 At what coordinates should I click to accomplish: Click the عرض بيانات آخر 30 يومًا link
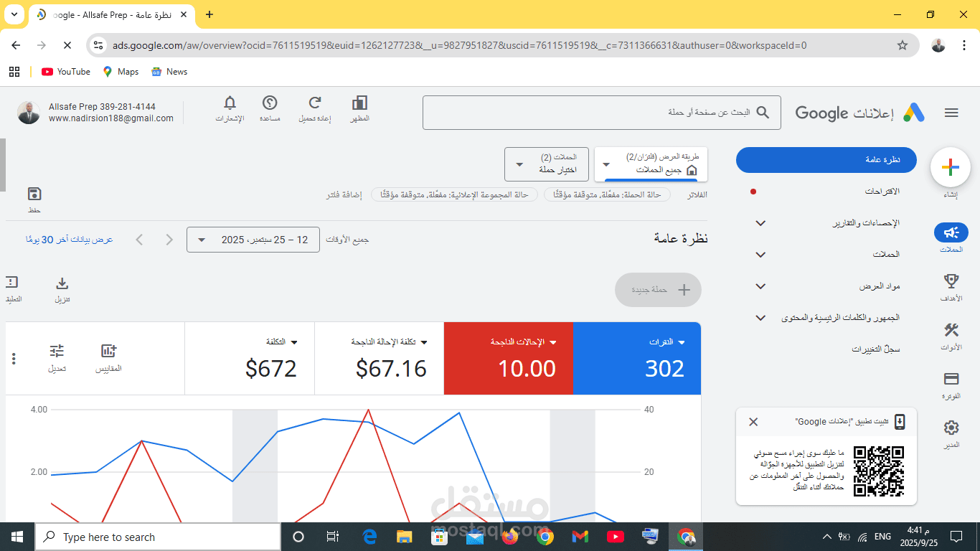click(x=69, y=240)
